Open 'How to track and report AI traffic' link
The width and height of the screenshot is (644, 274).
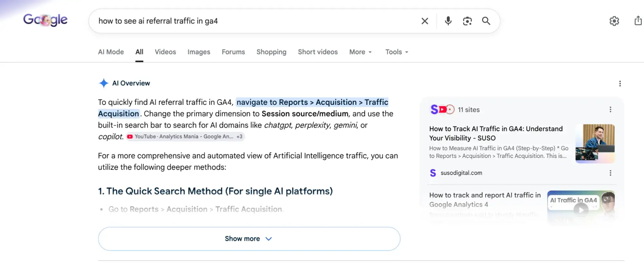(x=485, y=200)
